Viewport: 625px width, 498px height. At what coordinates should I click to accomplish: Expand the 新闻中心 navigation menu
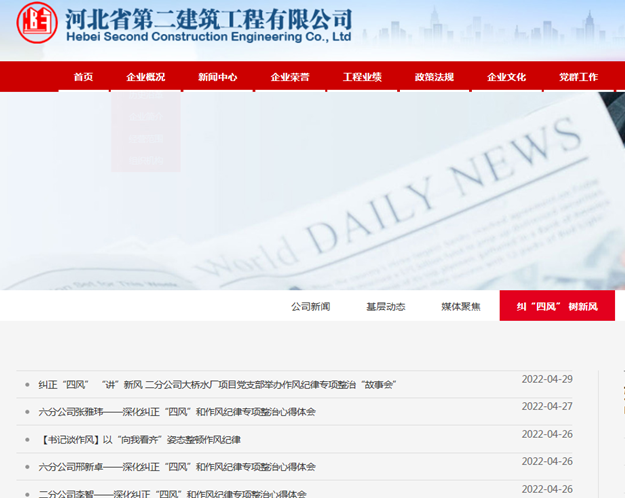pos(218,77)
